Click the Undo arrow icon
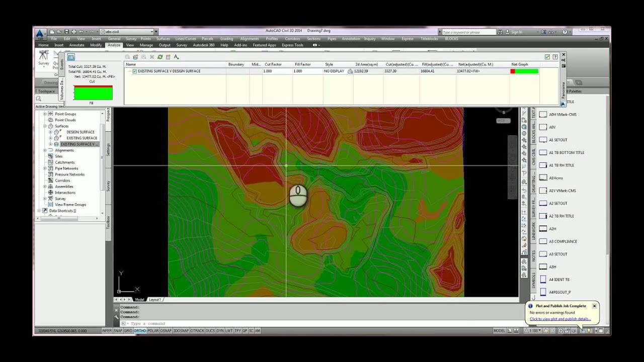The height and width of the screenshot is (362, 644). click(x=81, y=32)
